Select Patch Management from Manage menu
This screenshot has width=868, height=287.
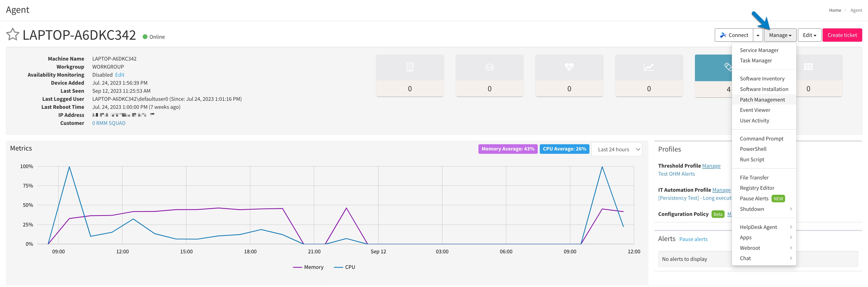point(762,100)
